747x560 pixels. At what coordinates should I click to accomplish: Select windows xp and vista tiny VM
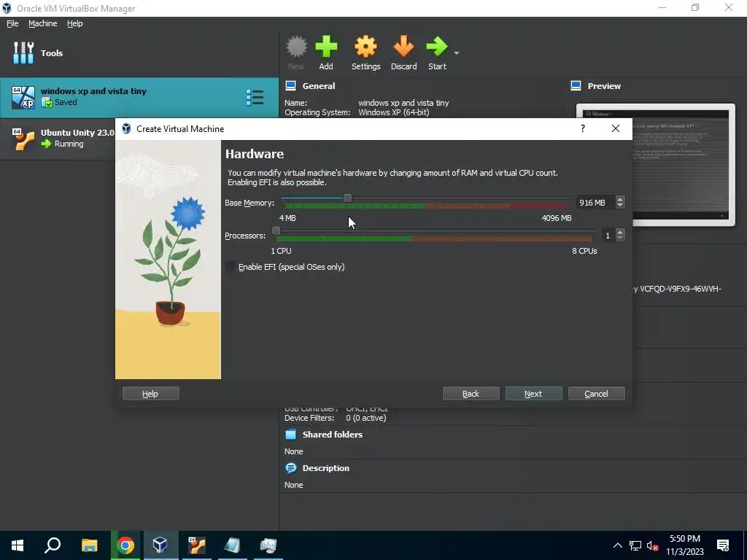click(x=139, y=98)
